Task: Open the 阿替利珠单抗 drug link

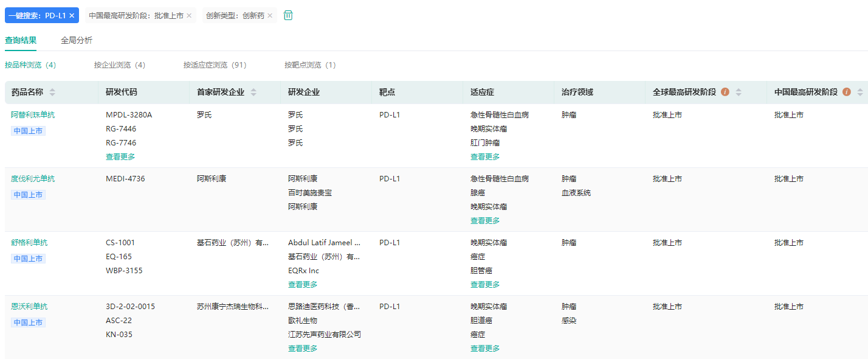Action: 33,115
